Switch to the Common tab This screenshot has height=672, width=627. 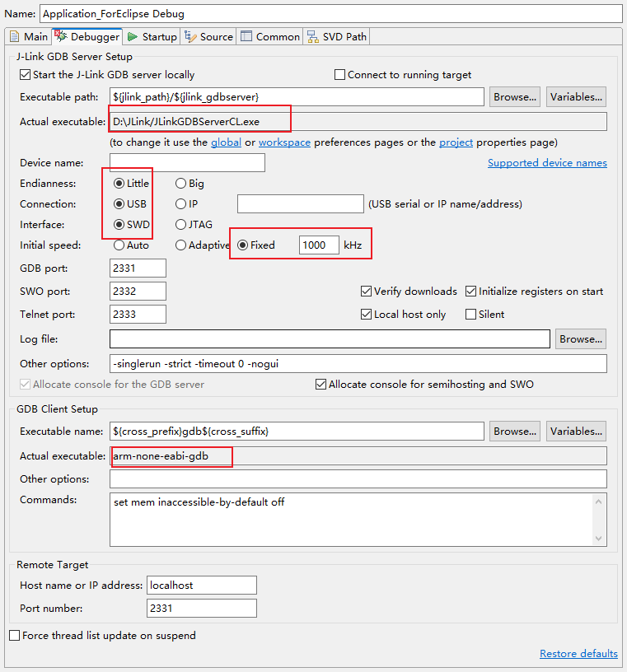[269, 37]
